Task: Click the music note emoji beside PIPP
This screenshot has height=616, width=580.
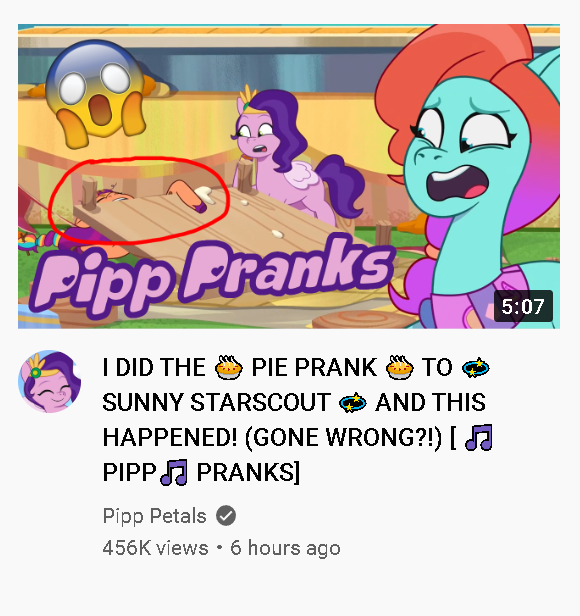Action: (x=174, y=473)
